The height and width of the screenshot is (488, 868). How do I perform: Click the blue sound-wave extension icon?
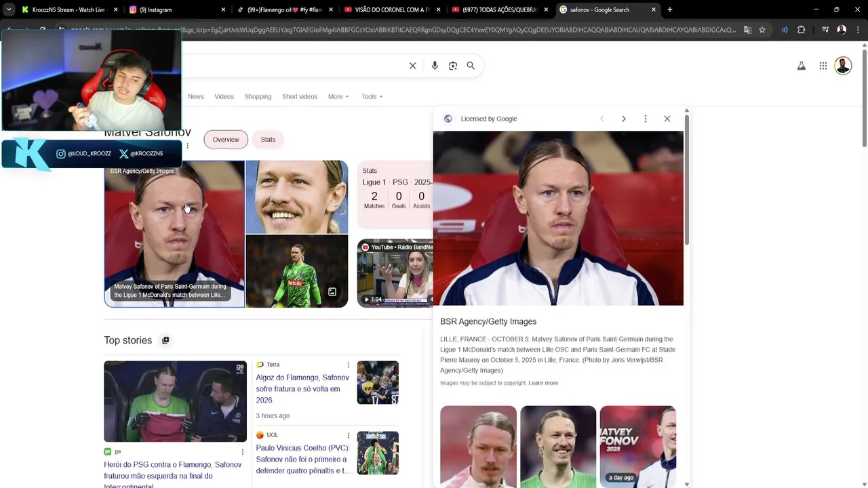(x=785, y=30)
